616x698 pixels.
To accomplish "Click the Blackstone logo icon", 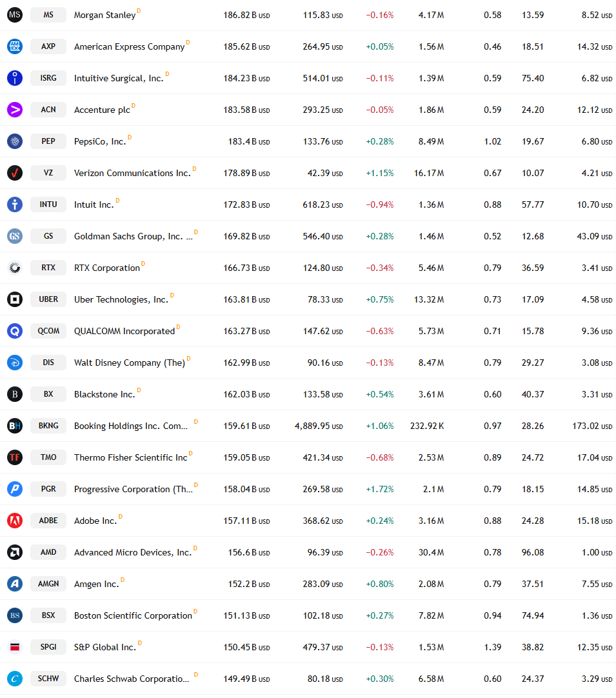I will pos(15,394).
